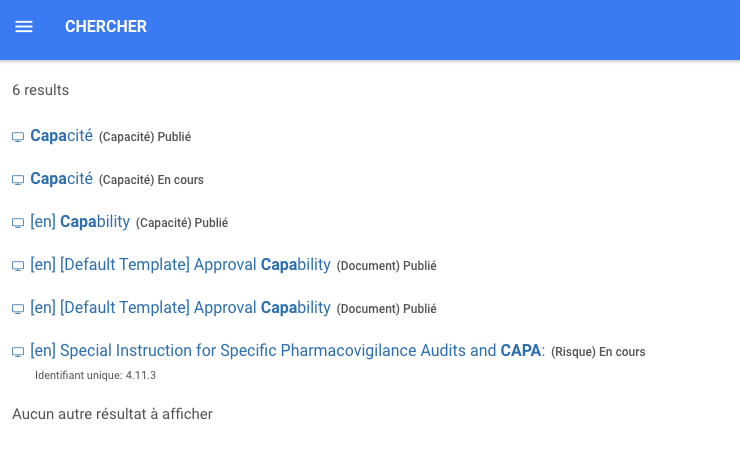Open the [en] Capability result
Screen dimensions: 740x475
80,222
